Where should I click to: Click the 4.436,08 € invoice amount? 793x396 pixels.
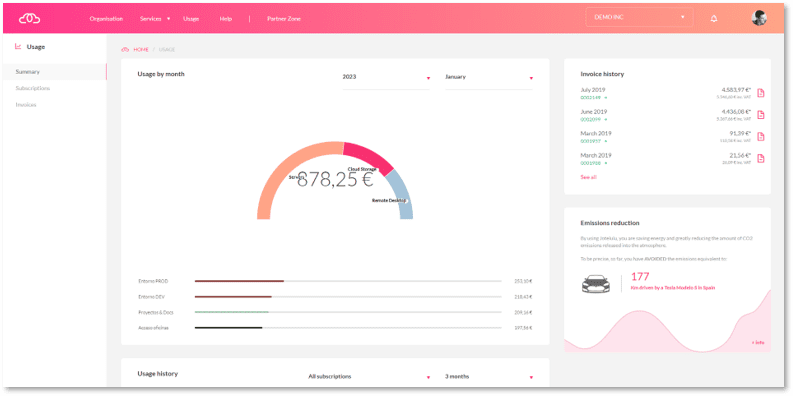click(736, 111)
